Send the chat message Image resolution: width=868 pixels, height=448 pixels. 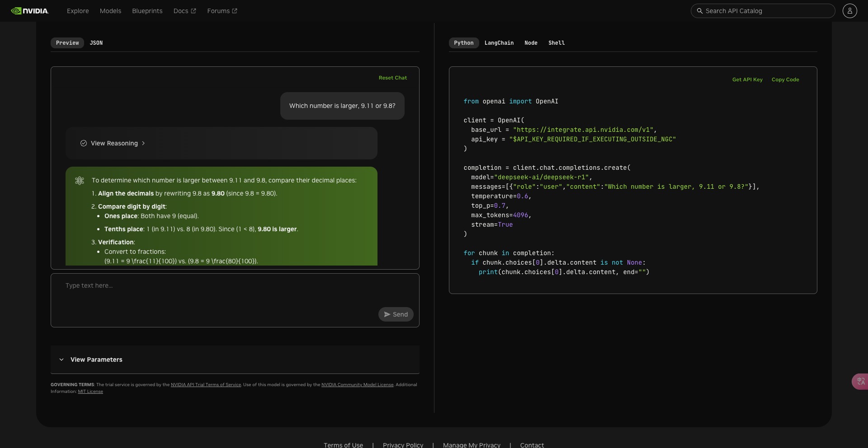[x=396, y=314]
